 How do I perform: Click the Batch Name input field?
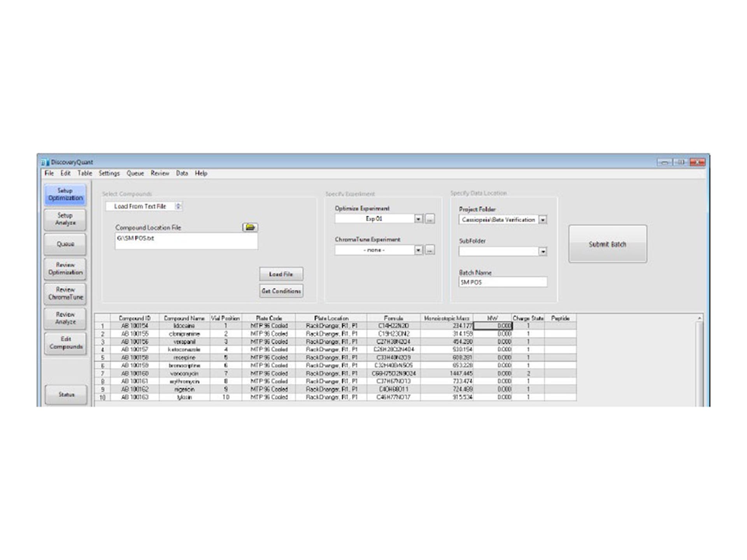pyautogui.click(x=503, y=282)
